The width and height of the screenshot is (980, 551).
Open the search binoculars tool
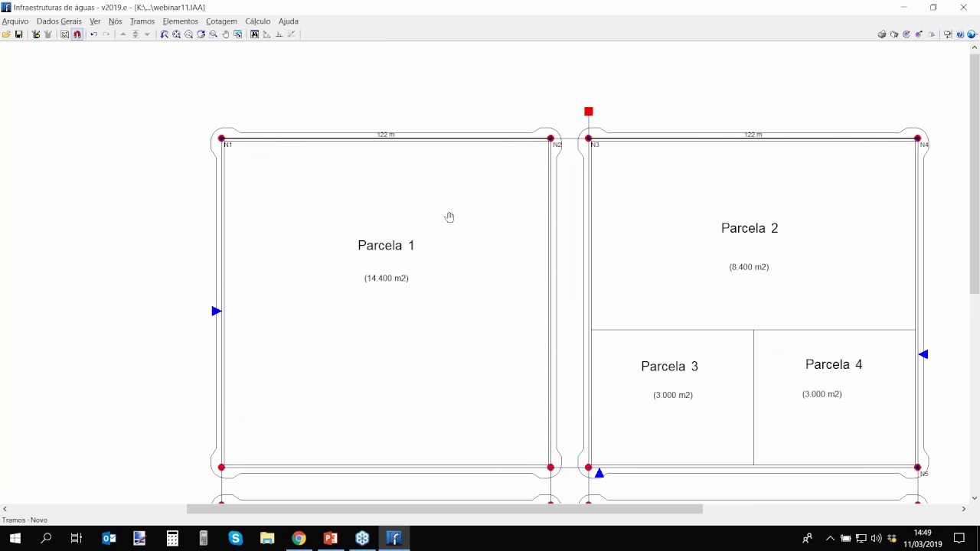point(254,34)
